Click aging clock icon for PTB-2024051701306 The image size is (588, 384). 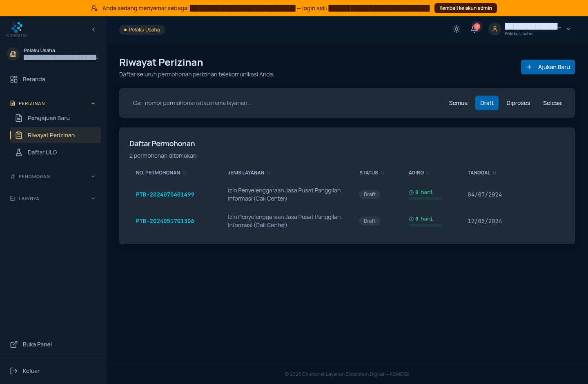tap(411, 219)
